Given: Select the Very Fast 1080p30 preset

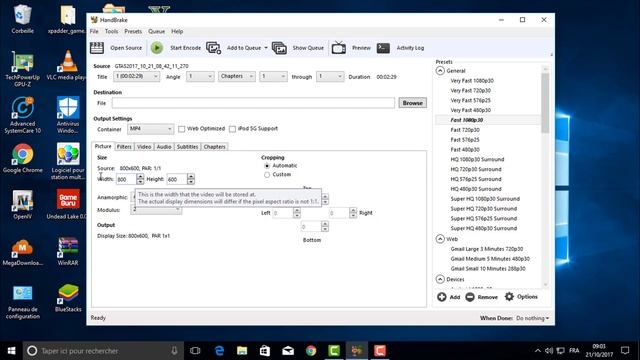Looking at the screenshot, I should point(472,81).
